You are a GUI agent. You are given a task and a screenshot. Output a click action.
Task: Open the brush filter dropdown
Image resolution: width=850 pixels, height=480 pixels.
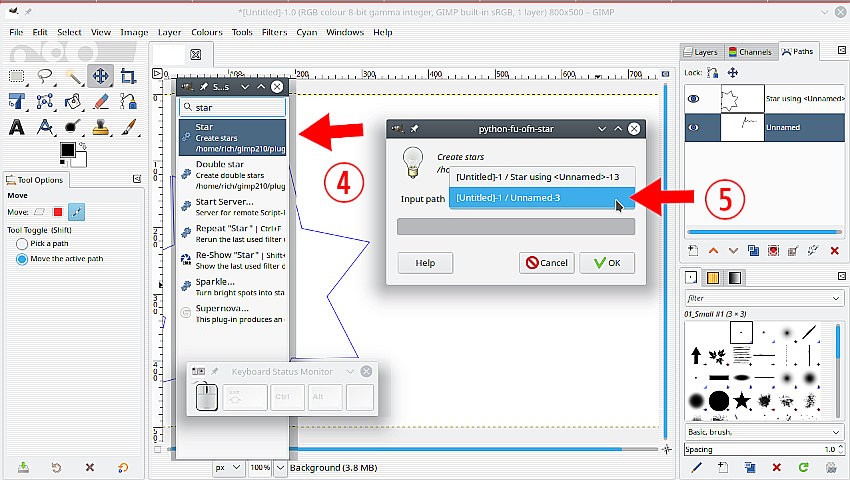point(835,298)
